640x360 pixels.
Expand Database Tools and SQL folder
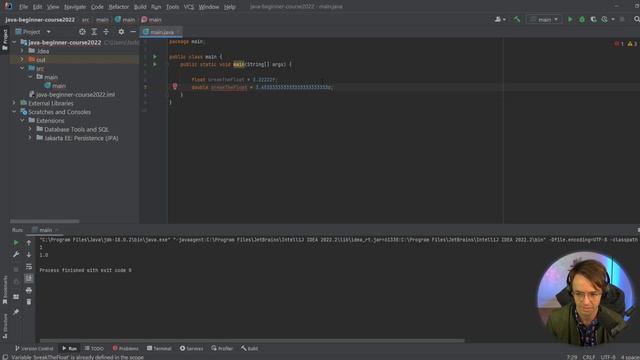click(x=30, y=129)
